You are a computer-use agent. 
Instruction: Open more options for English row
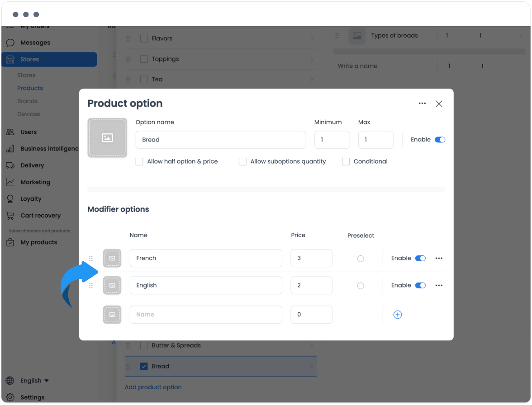point(439,285)
